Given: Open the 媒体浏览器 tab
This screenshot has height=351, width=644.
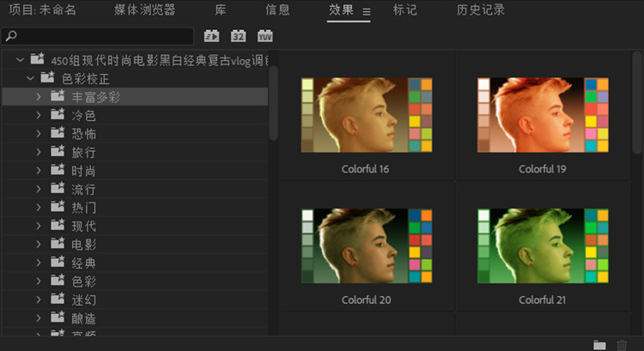Looking at the screenshot, I should click(x=145, y=9).
